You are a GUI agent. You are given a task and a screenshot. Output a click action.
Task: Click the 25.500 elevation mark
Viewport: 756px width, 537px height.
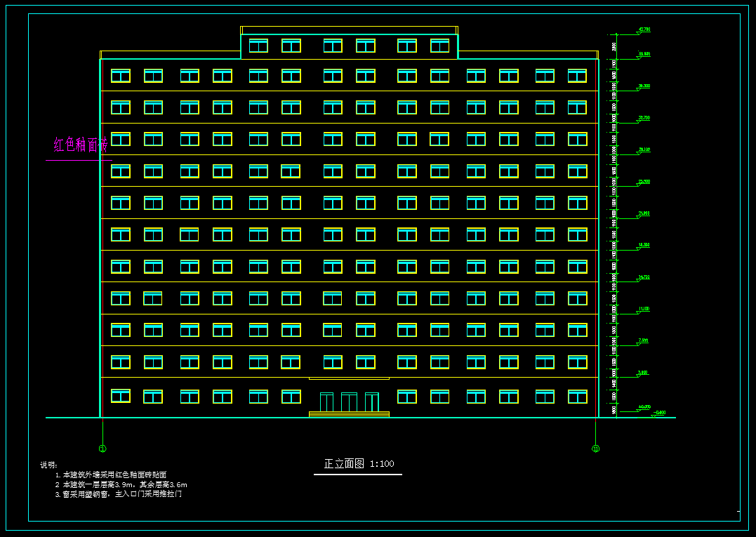pos(644,182)
